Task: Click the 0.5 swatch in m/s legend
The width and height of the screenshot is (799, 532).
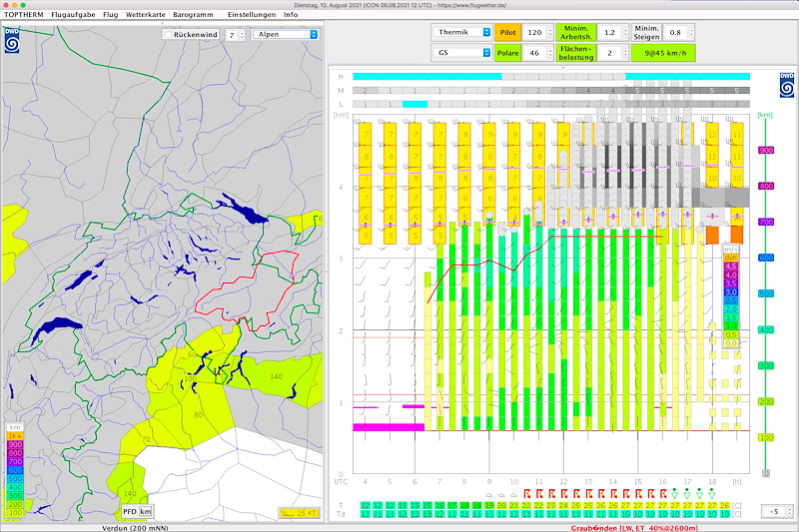Action: (731, 335)
